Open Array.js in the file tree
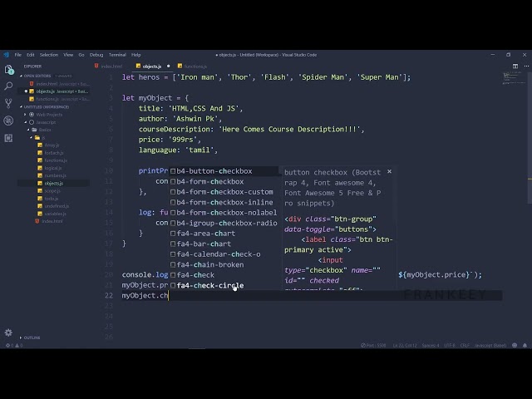 [x=52, y=145]
